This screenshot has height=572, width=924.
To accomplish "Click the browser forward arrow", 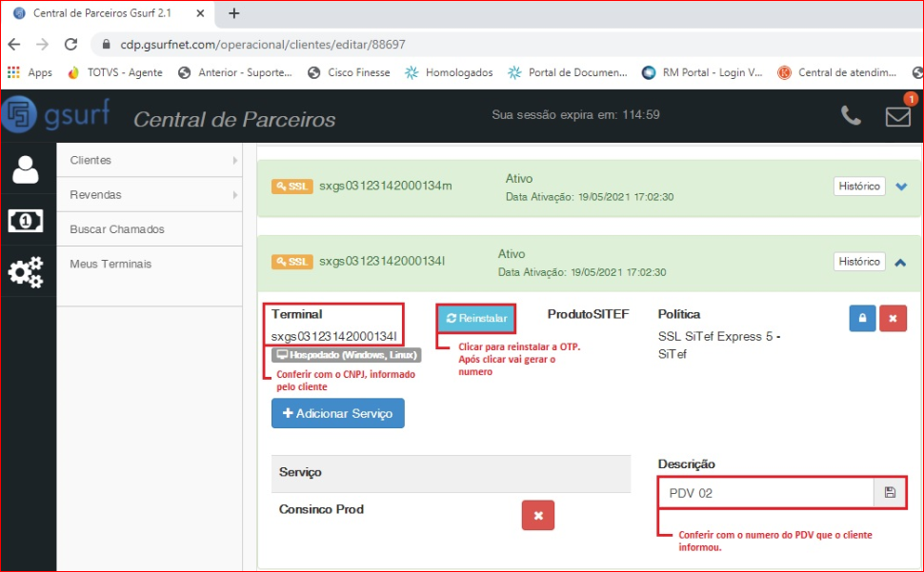I will tap(43, 44).
